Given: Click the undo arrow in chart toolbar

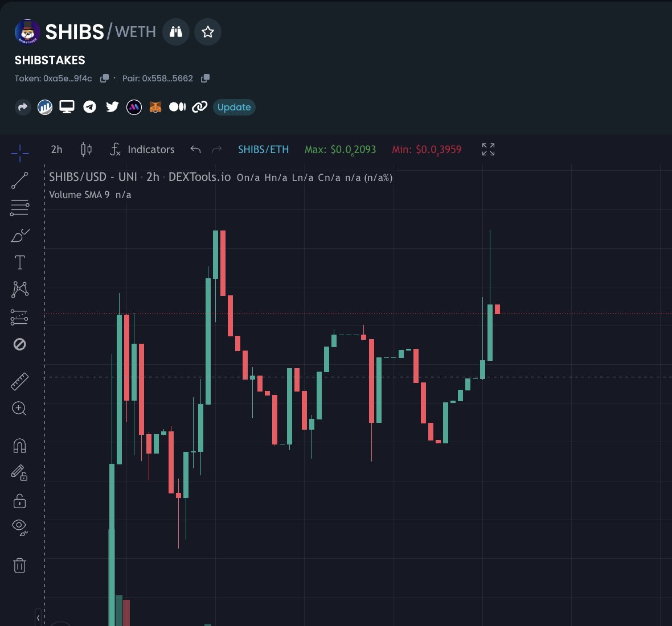Looking at the screenshot, I should 195,150.
